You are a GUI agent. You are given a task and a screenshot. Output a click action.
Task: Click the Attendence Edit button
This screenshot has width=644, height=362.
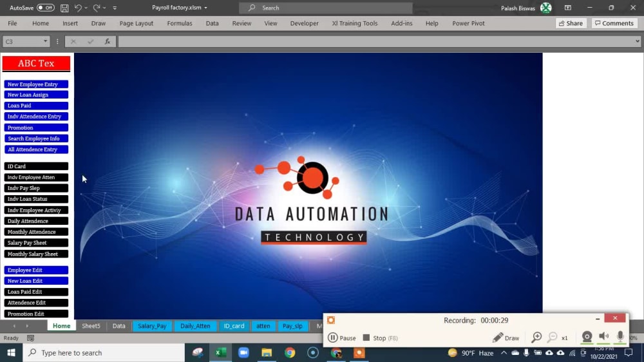36,303
